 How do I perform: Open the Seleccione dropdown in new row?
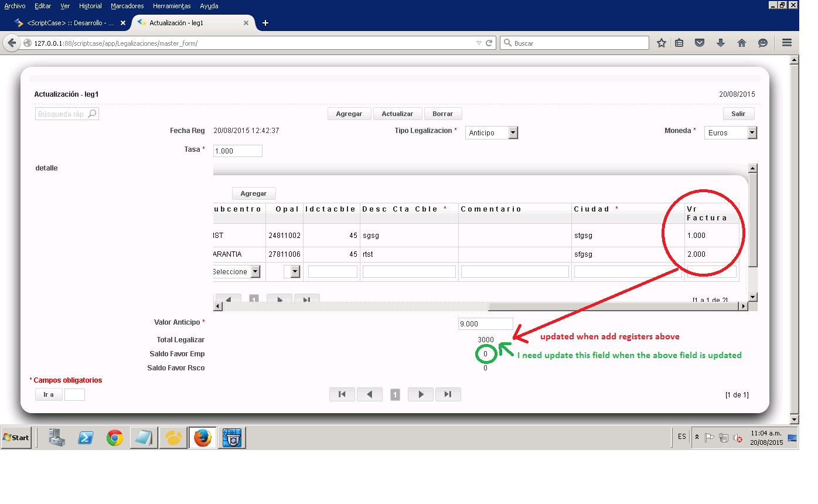(236, 272)
